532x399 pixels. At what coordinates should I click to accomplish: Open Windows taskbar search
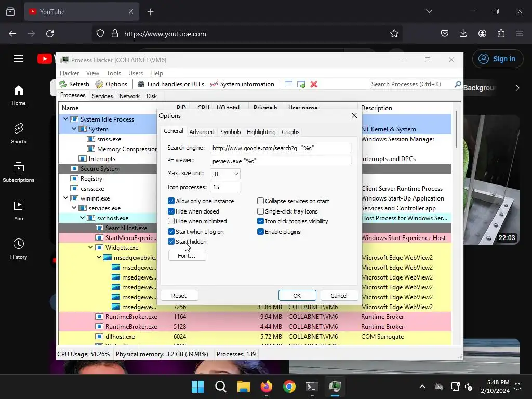(x=220, y=387)
